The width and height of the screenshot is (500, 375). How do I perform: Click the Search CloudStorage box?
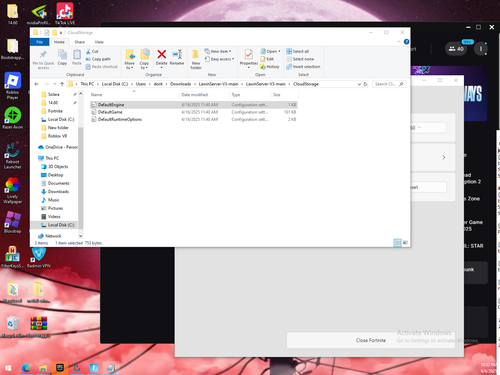(x=389, y=84)
